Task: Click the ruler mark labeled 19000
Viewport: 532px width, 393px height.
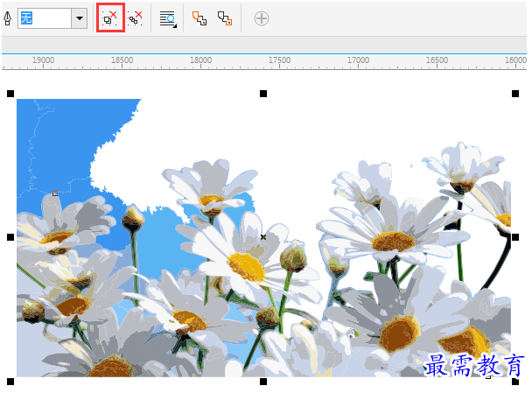Action: coord(43,60)
